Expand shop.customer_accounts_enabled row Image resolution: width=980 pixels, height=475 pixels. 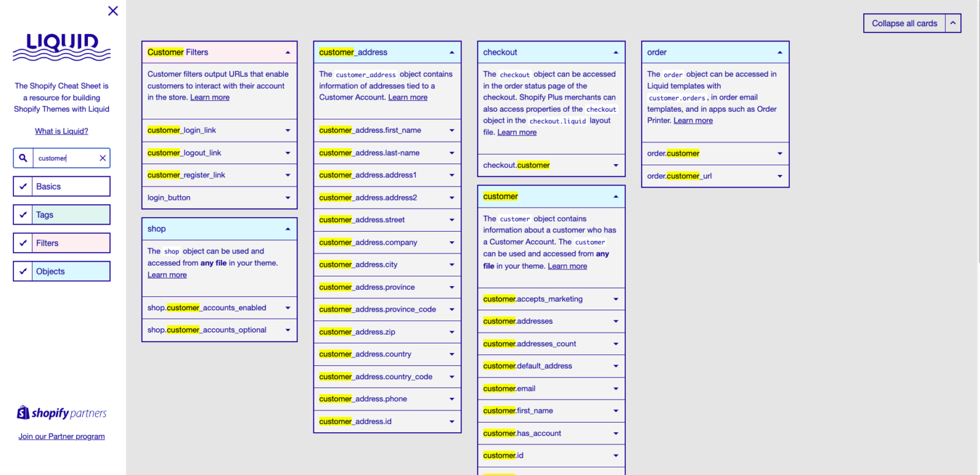point(219,308)
